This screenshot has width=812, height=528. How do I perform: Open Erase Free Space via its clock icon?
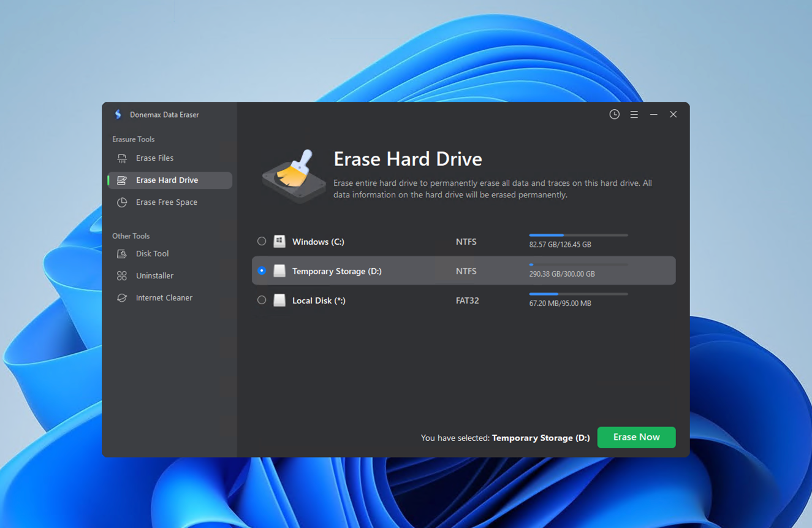point(123,202)
